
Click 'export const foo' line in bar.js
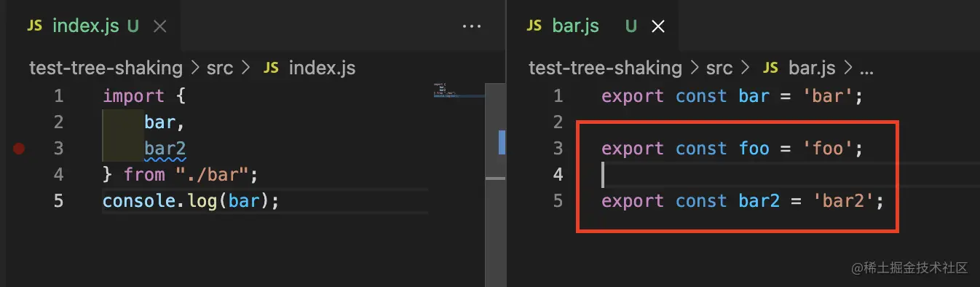732,149
